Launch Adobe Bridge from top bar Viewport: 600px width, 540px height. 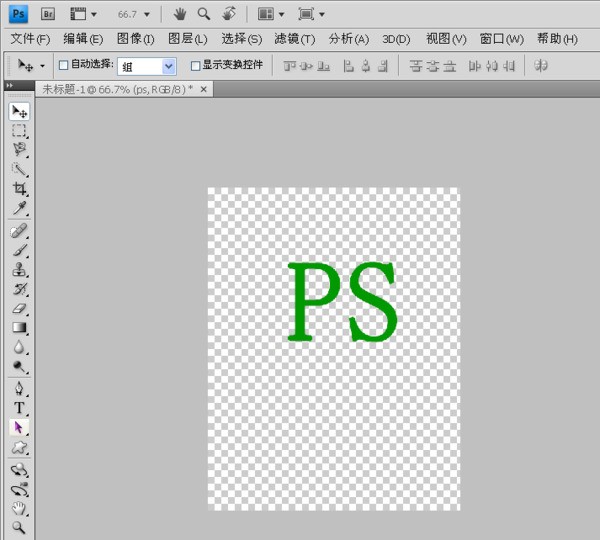pos(48,14)
